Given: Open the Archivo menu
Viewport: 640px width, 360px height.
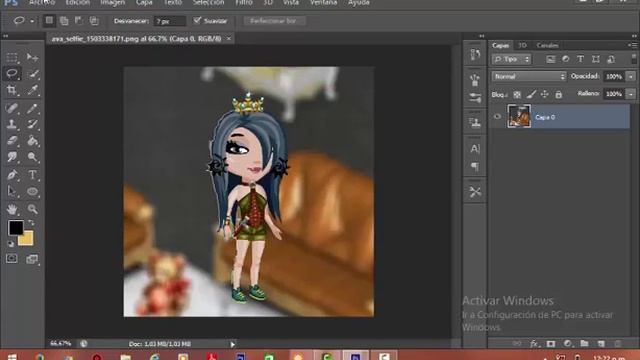Looking at the screenshot, I should [42, 3].
